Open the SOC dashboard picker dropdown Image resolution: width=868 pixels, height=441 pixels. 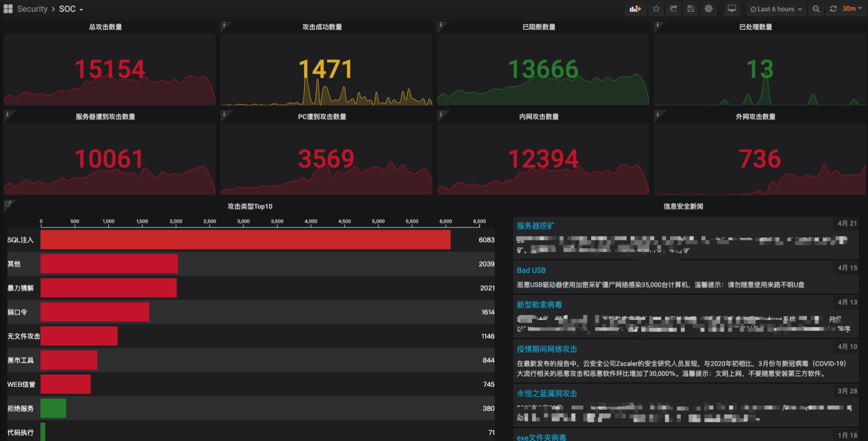coord(71,9)
